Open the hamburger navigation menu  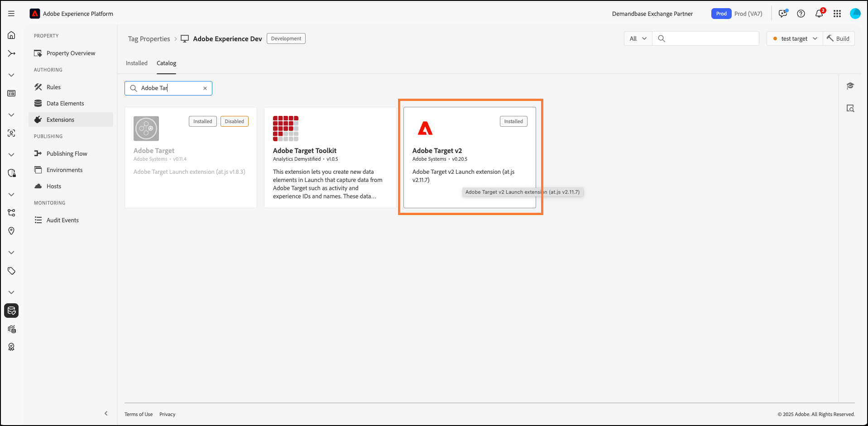pos(11,14)
